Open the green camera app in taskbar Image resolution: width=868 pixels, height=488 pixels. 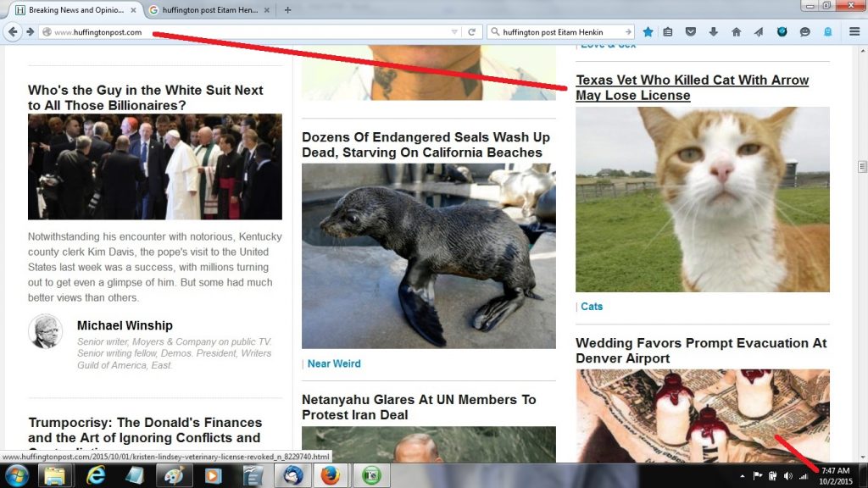pos(371,476)
